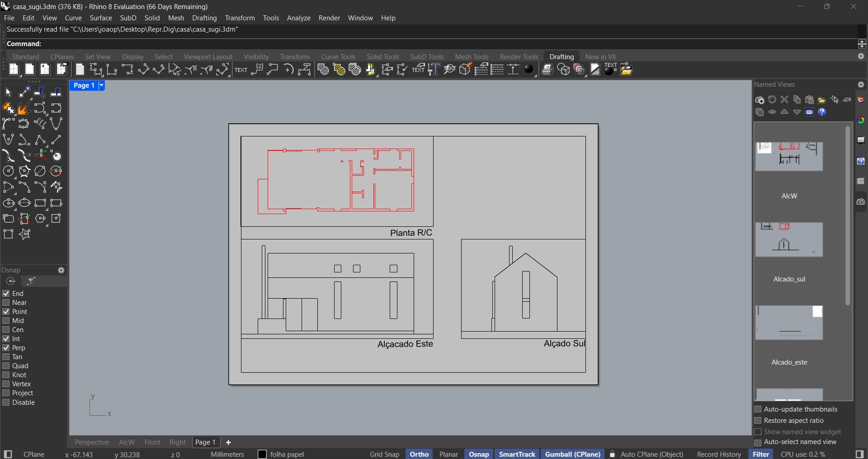Open Osnap settings gear

62,270
